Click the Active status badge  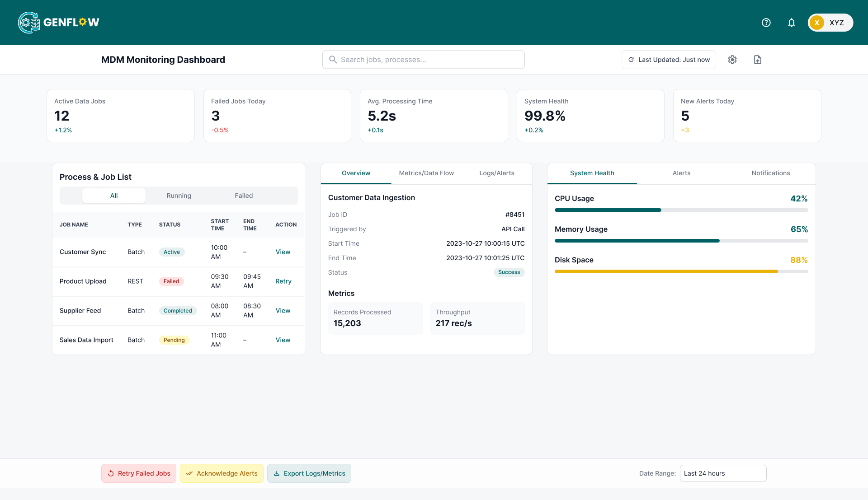point(172,252)
